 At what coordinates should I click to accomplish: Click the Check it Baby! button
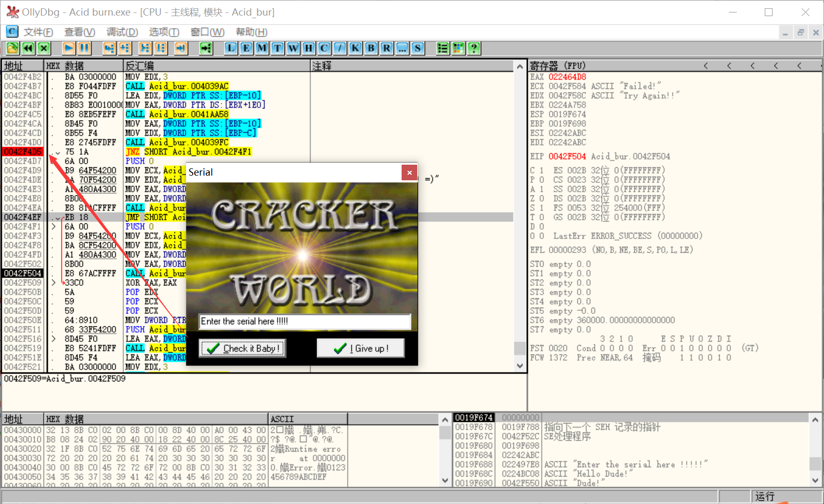tap(243, 348)
